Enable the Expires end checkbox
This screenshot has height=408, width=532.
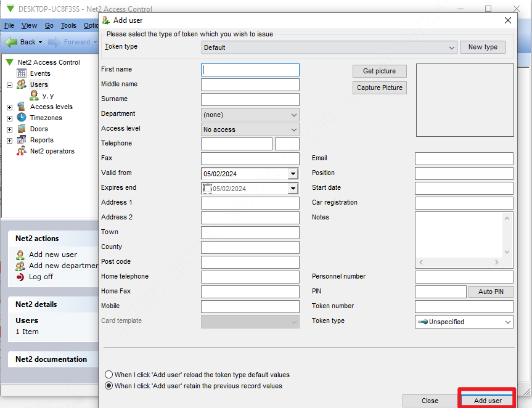(208, 189)
